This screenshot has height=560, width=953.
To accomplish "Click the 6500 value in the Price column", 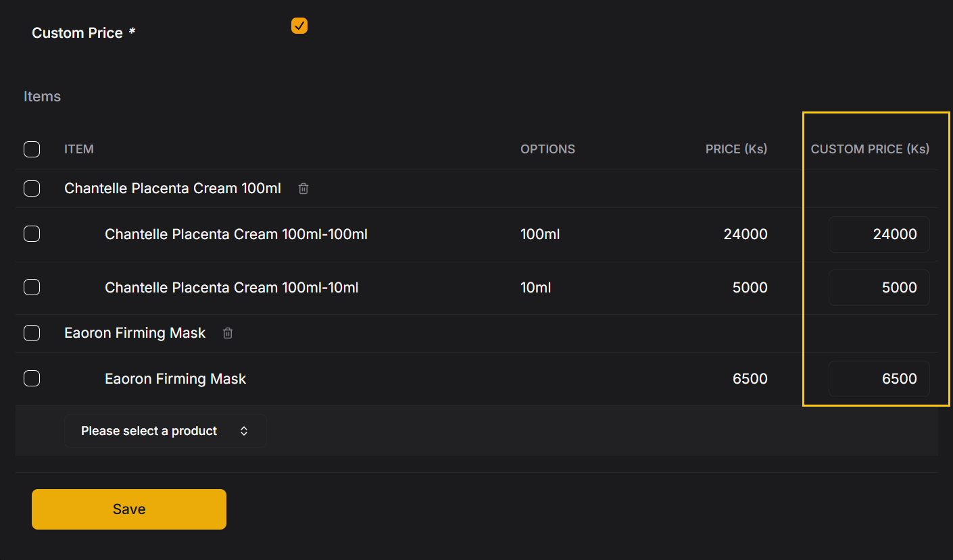I will (x=750, y=379).
